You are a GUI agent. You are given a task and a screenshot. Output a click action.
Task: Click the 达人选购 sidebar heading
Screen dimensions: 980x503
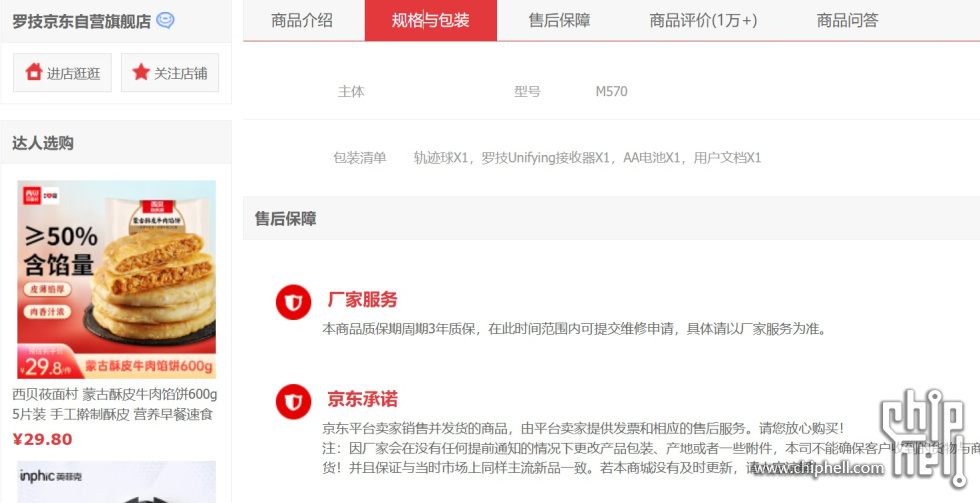(43, 143)
